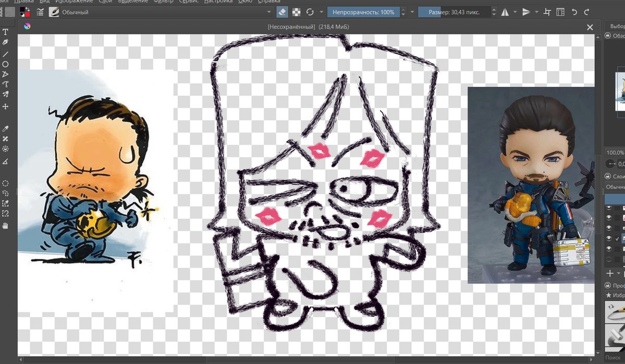The width and height of the screenshot is (625, 364).
Task: Set brush size with Размер slider
Action: 455,12
